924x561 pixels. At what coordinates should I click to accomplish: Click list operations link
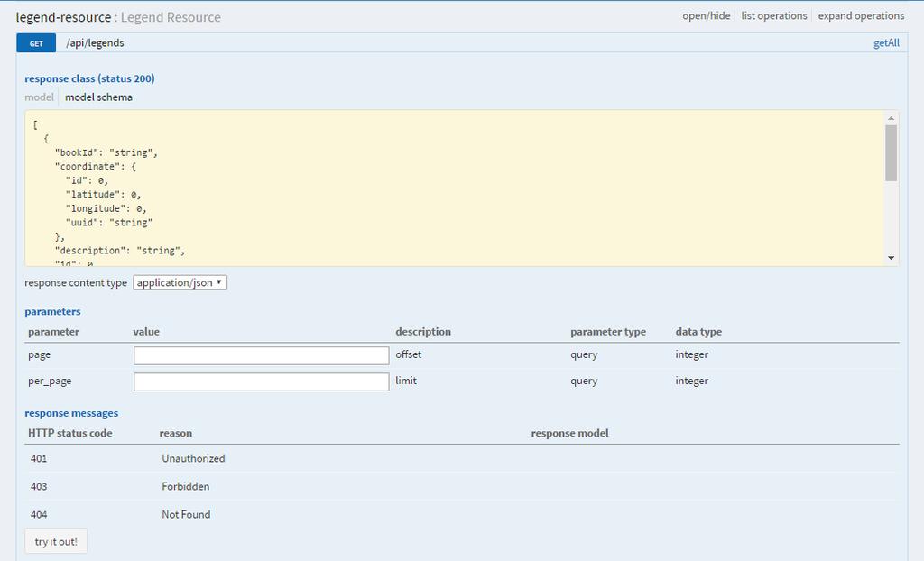click(773, 16)
